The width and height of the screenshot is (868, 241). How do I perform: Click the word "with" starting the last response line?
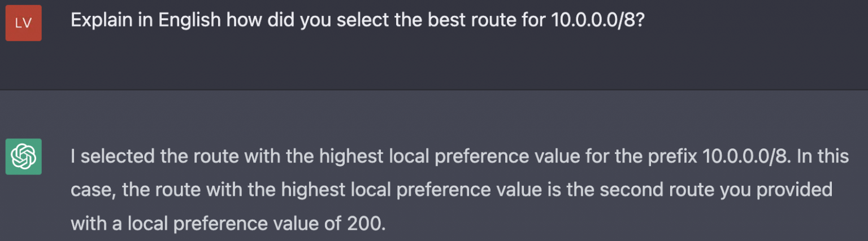click(x=89, y=224)
